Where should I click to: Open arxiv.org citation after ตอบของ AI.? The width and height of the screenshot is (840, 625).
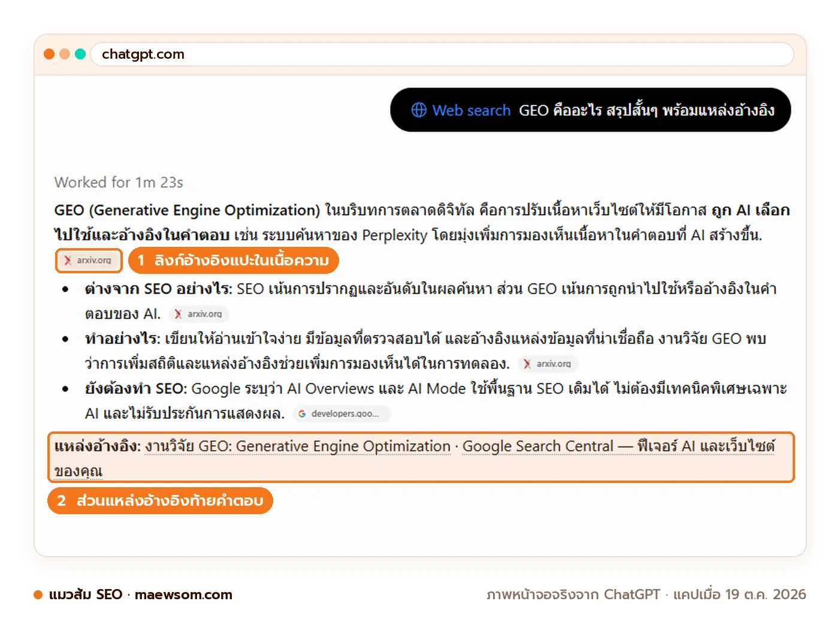[x=198, y=314]
